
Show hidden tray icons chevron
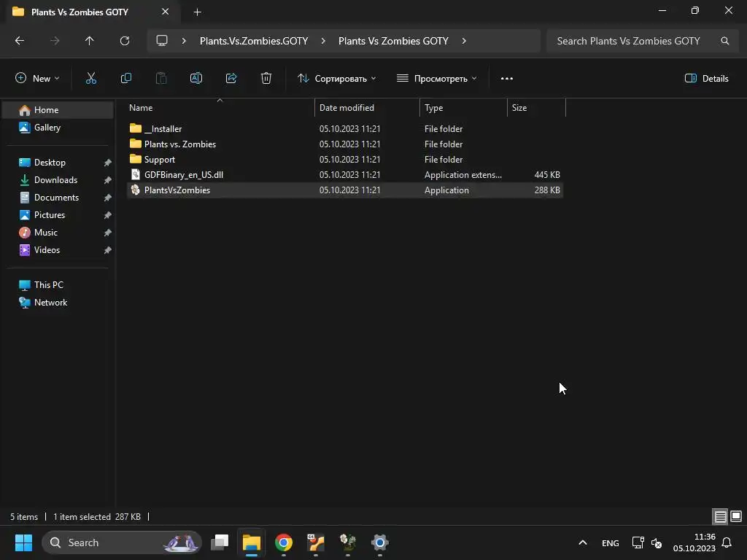click(x=583, y=542)
